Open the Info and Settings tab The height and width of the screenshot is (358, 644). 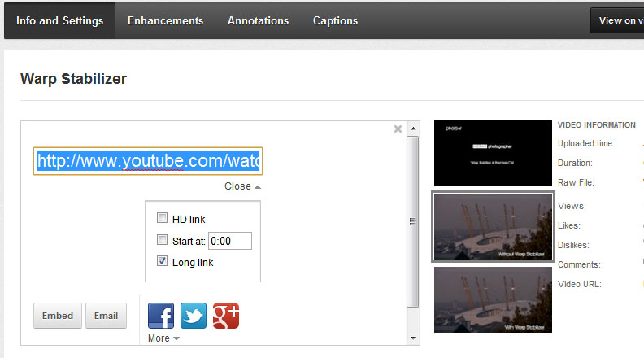[60, 20]
